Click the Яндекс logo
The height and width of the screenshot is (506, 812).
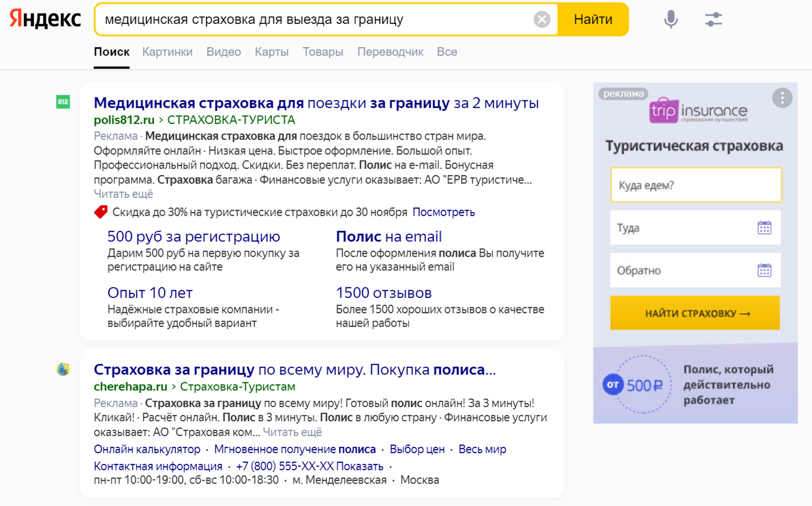tap(45, 19)
